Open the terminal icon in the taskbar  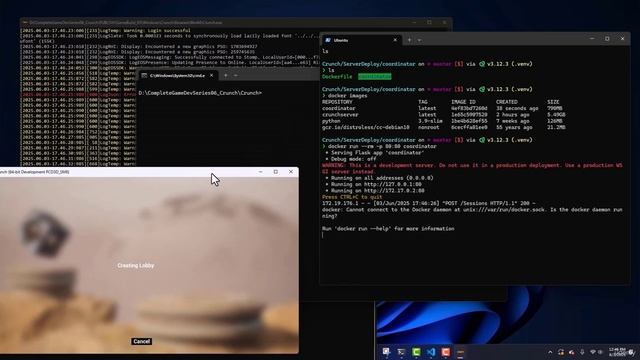401,352
